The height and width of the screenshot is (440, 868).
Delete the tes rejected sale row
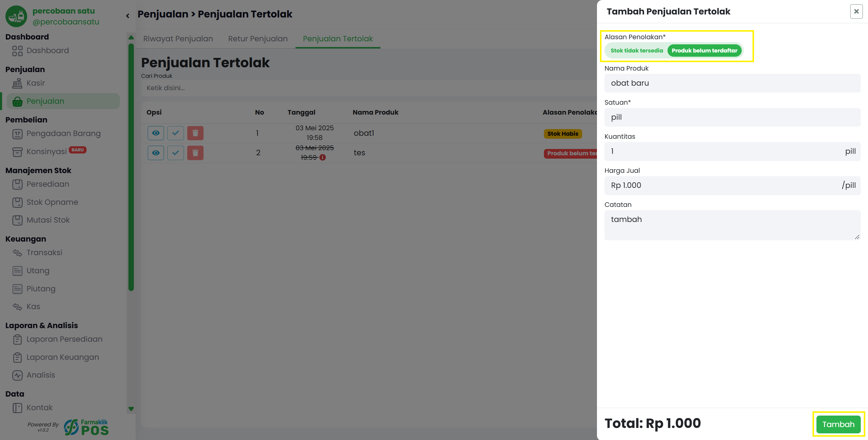pyautogui.click(x=195, y=153)
